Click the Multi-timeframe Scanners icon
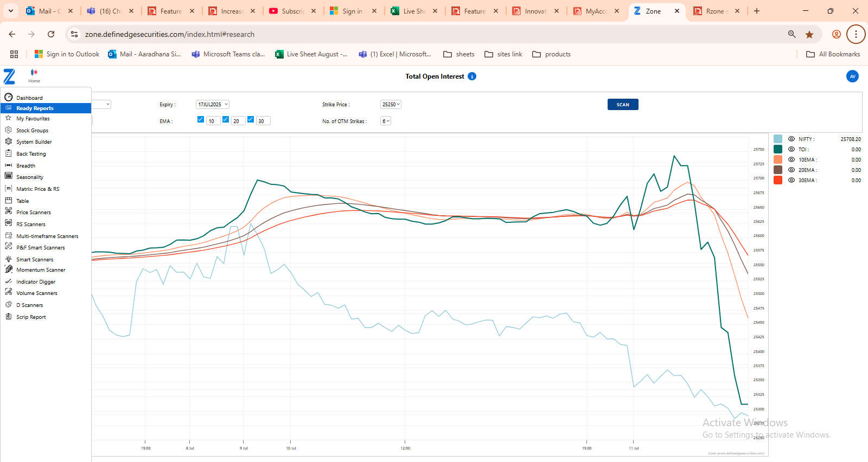 click(x=9, y=235)
